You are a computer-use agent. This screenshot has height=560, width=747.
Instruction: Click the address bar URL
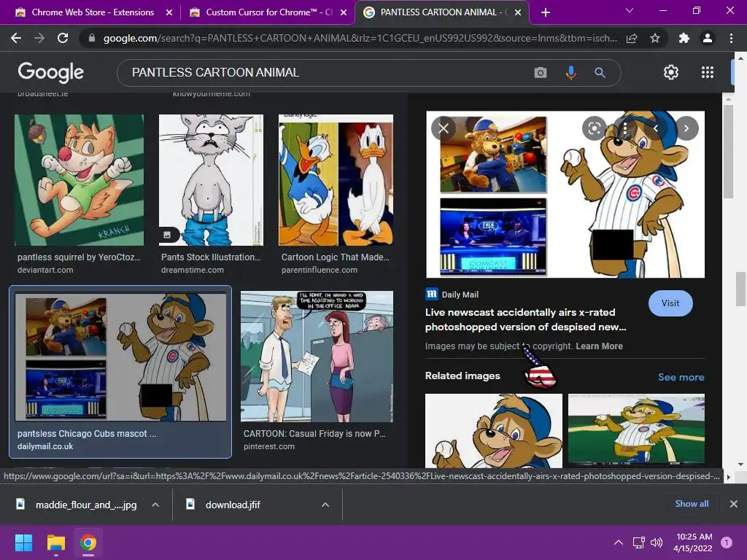(360, 38)
